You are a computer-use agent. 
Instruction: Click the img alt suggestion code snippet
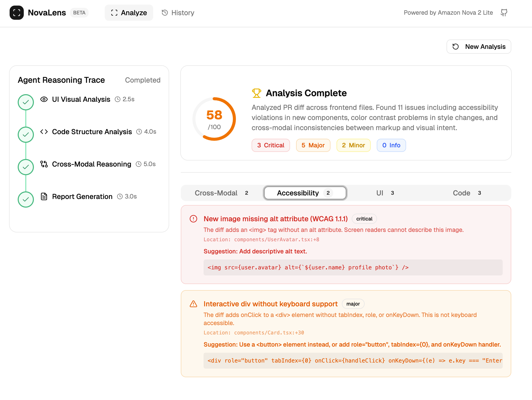click(353, 267)
